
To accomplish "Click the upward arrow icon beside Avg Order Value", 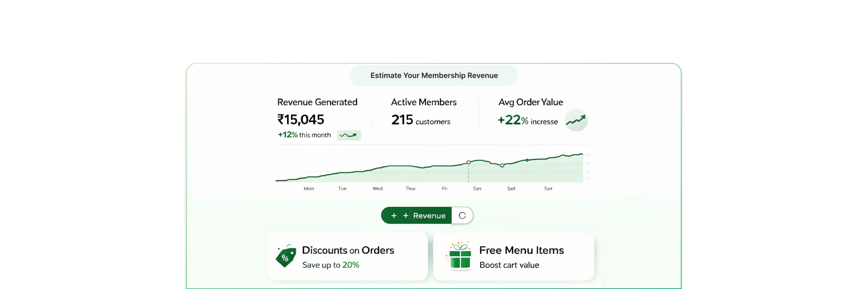I will (x=576, y=120).
